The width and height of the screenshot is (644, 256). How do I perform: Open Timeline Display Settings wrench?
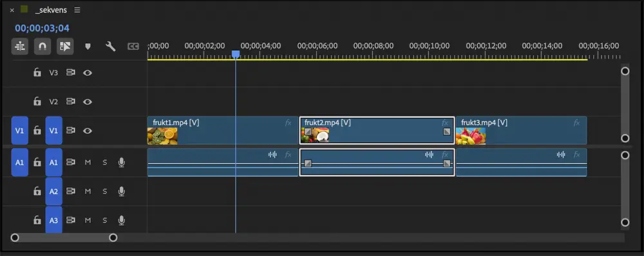click(111, 46)
